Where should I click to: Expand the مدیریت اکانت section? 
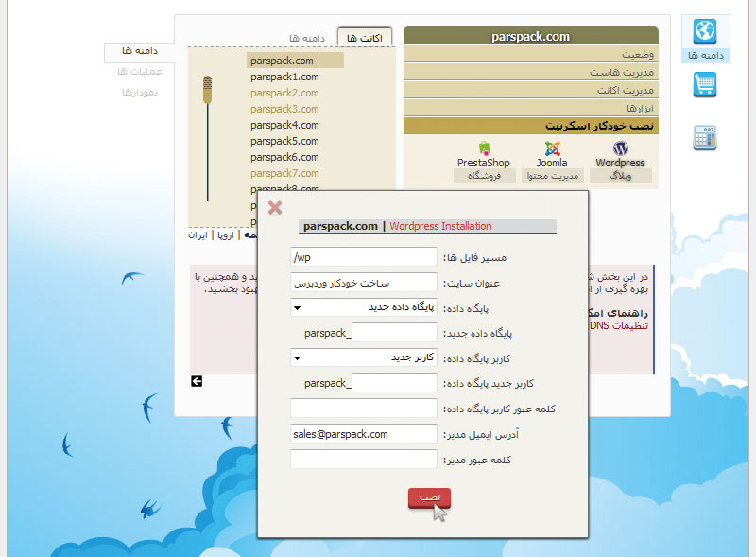pyautogui.click(x=531, y=90)
